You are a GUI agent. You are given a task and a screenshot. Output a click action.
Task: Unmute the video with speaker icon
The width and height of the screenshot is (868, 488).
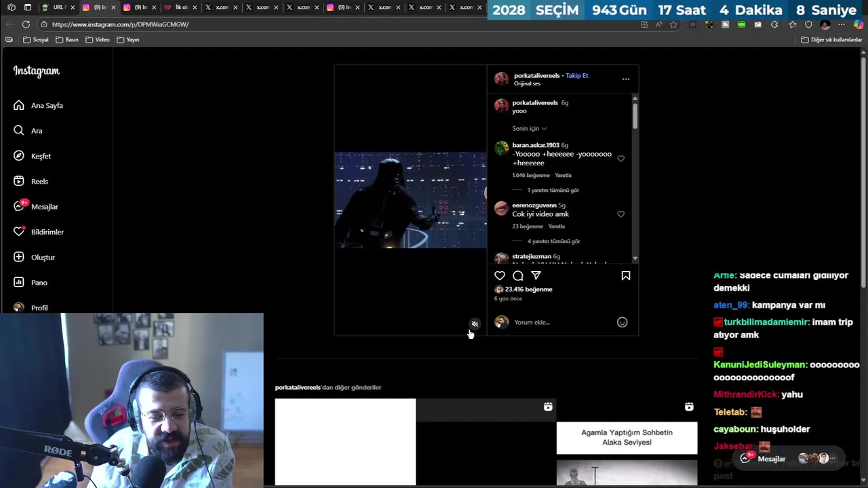coord(475,324)
